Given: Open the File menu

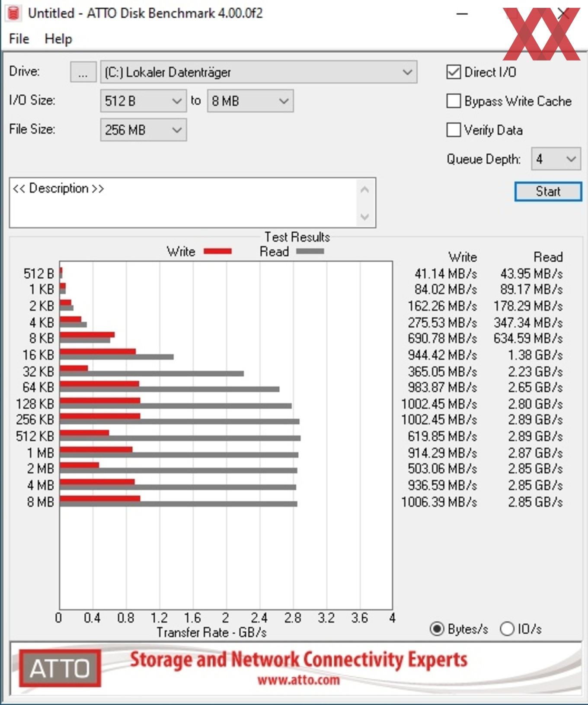Looking at the screenshot, I should click(x=19, y=39).
